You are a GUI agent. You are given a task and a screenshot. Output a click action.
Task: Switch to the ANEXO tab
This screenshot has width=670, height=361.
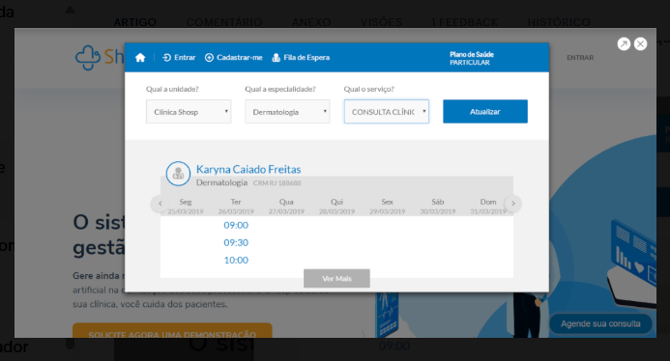click(311, 22)
